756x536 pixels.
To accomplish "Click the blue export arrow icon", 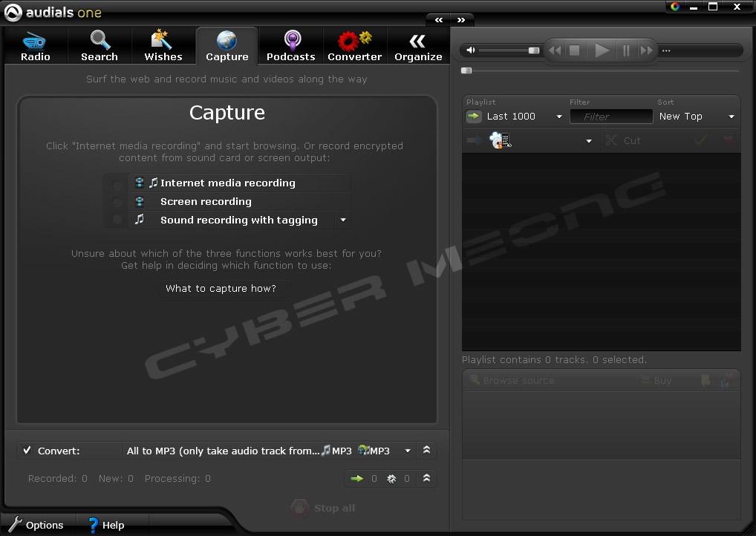I will (474, 140).
